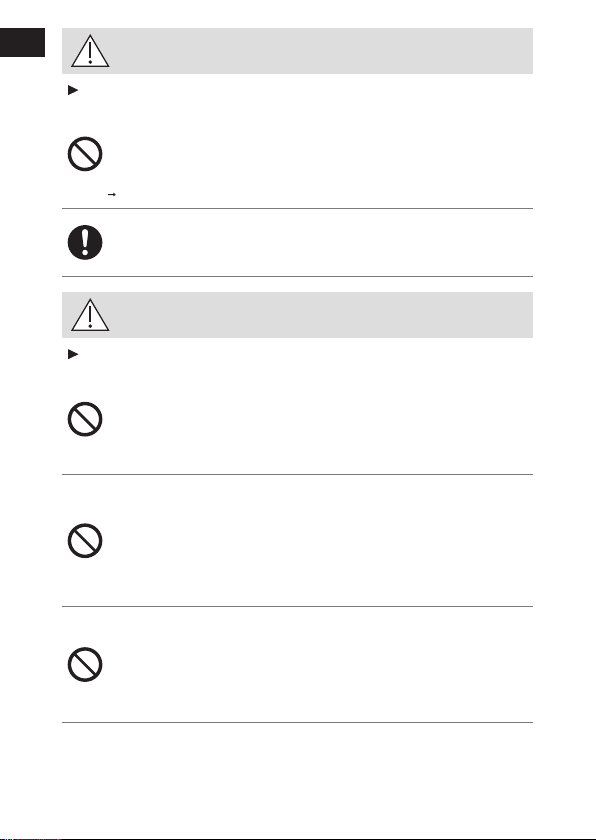
Task: Click the thin dark strip at the page bottom
Action: tap(298, 838)
